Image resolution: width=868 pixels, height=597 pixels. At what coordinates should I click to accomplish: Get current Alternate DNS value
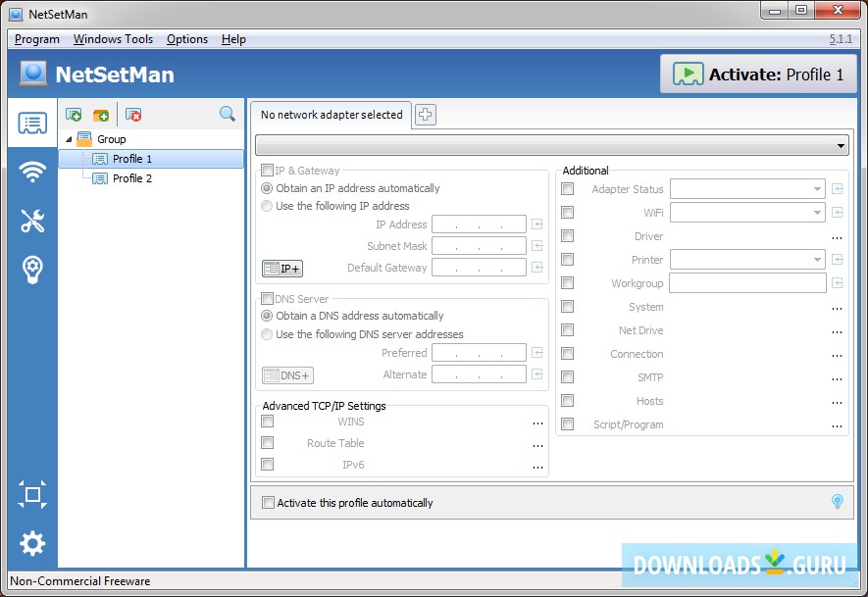click(x=536, y=374)
